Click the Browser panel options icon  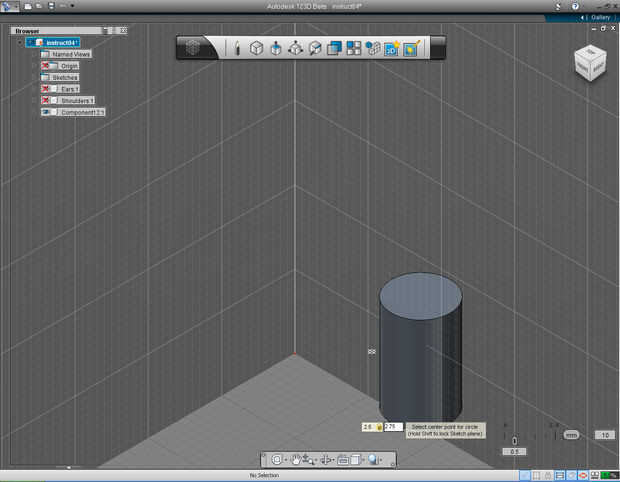click(107, 30)
